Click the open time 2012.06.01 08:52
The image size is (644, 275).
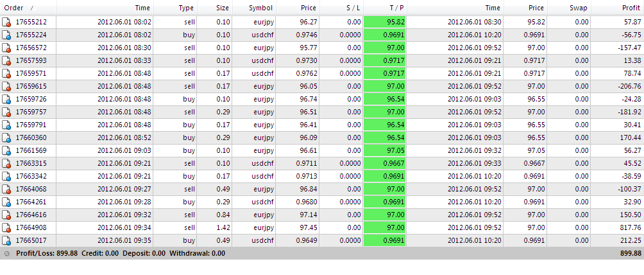point(124,138)
